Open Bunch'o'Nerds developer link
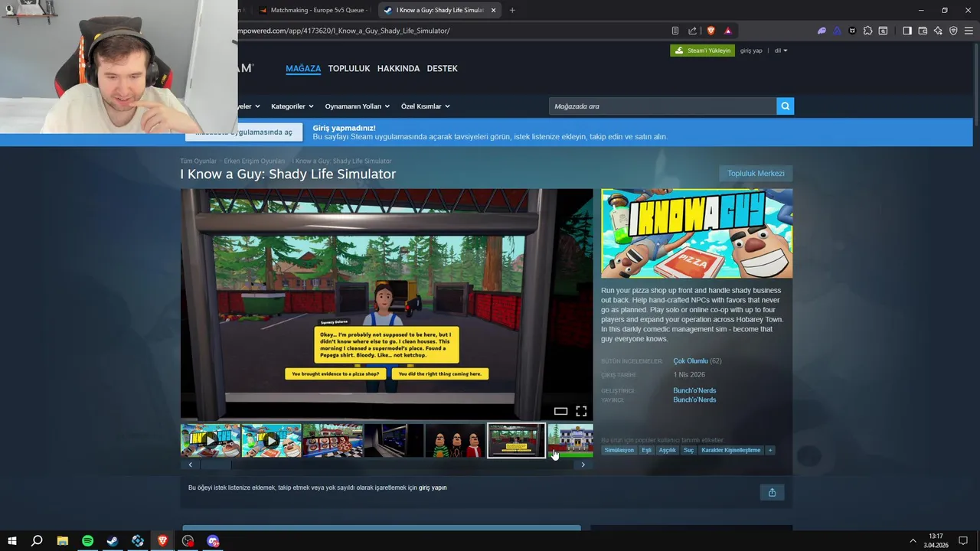 click(x=694, y=391)
